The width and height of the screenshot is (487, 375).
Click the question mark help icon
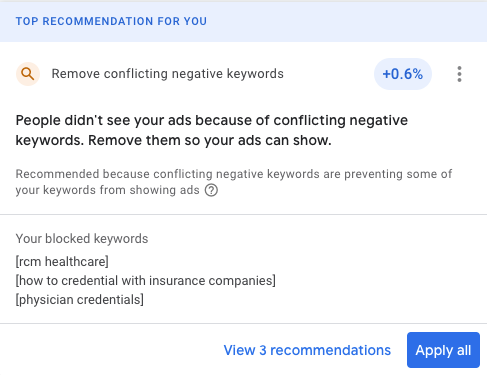[211, 190]
